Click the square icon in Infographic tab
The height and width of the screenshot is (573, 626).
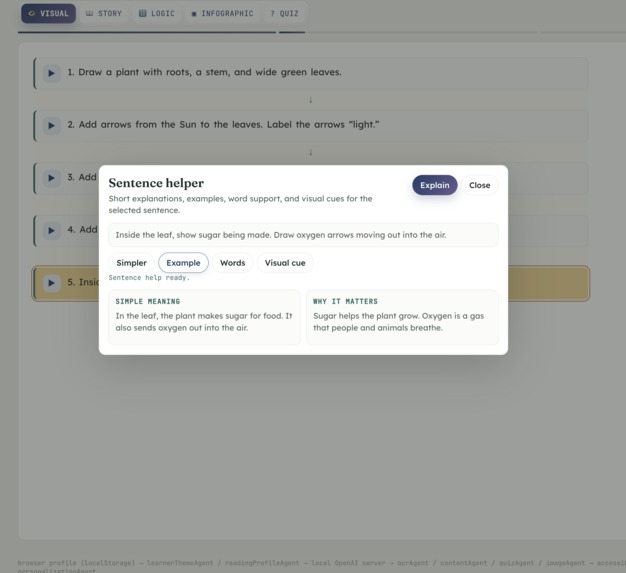194,14
